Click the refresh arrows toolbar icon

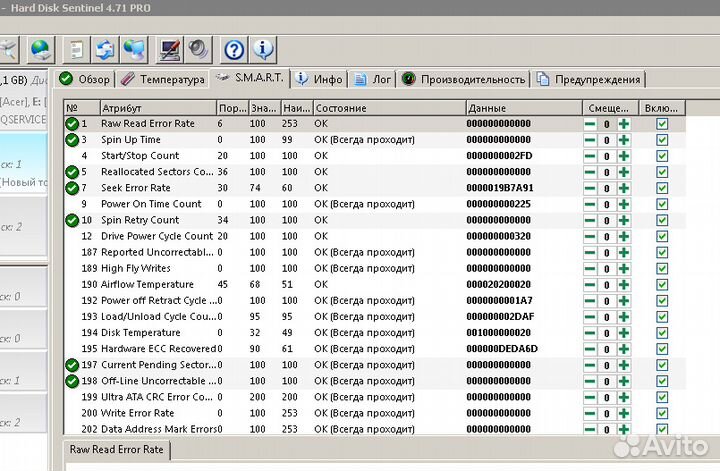tap(105, 48)
